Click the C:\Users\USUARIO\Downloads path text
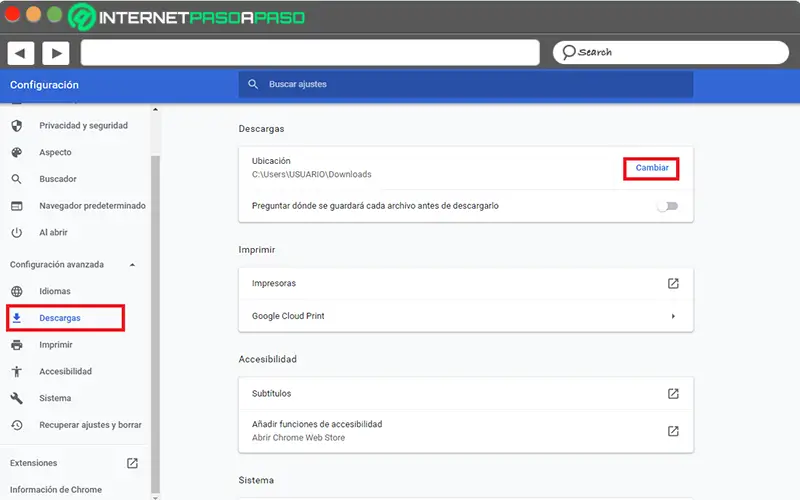 [312, 174]
